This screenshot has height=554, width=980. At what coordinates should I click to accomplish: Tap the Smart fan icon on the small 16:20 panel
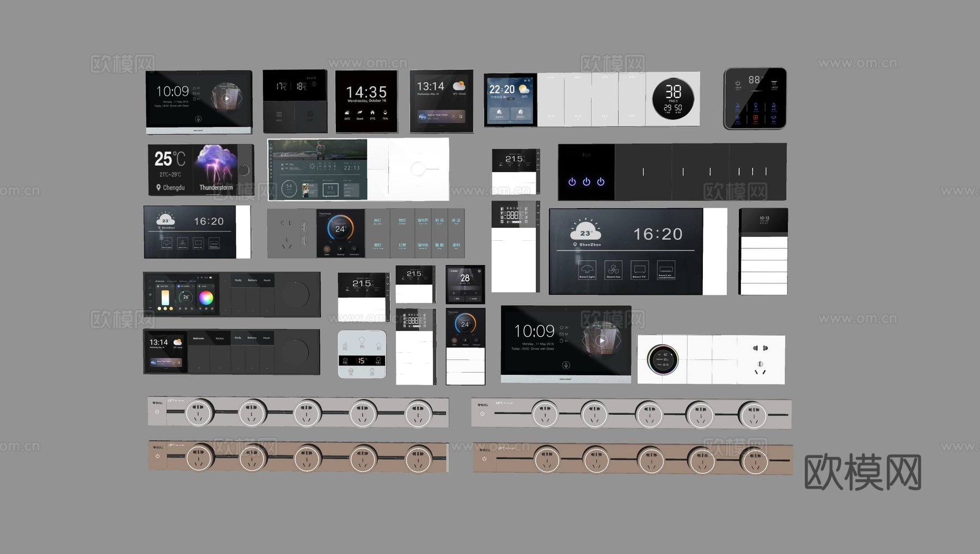182,243
